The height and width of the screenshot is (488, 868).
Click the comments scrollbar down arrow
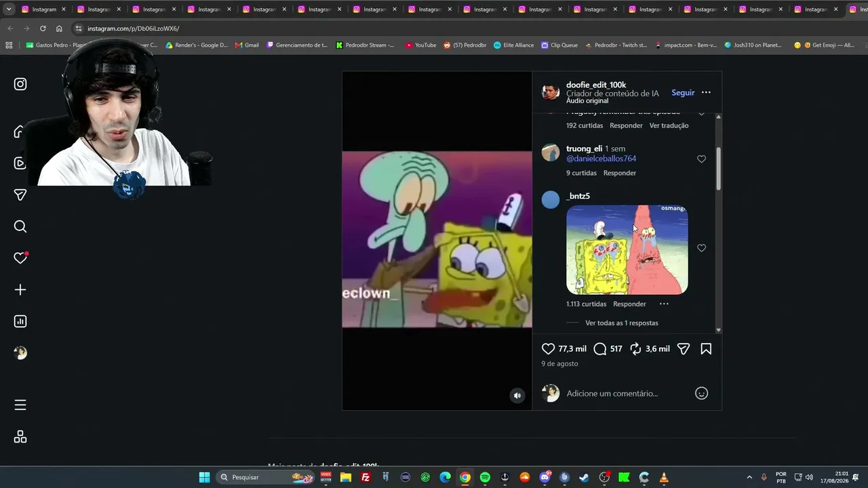click(718, 330)
